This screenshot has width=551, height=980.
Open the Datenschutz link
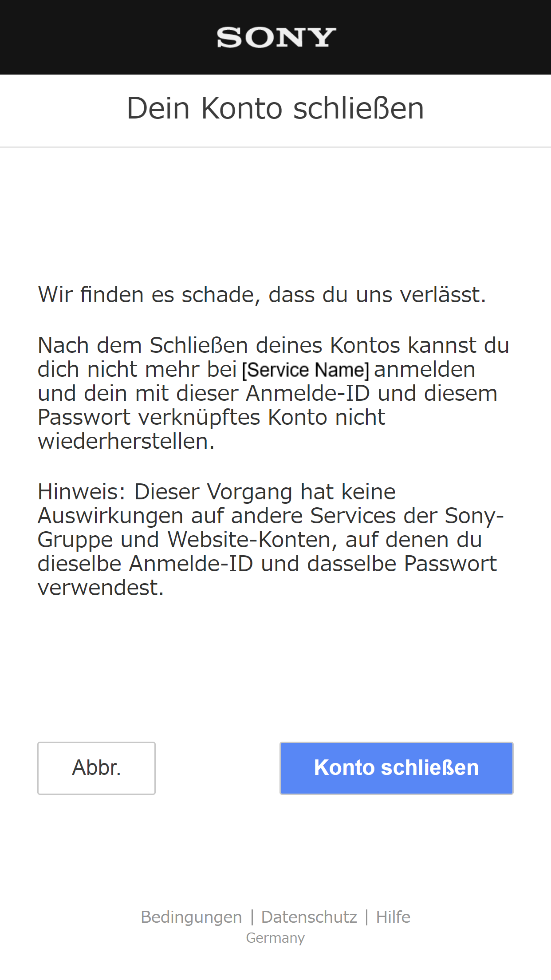click(x=309, y=917)
